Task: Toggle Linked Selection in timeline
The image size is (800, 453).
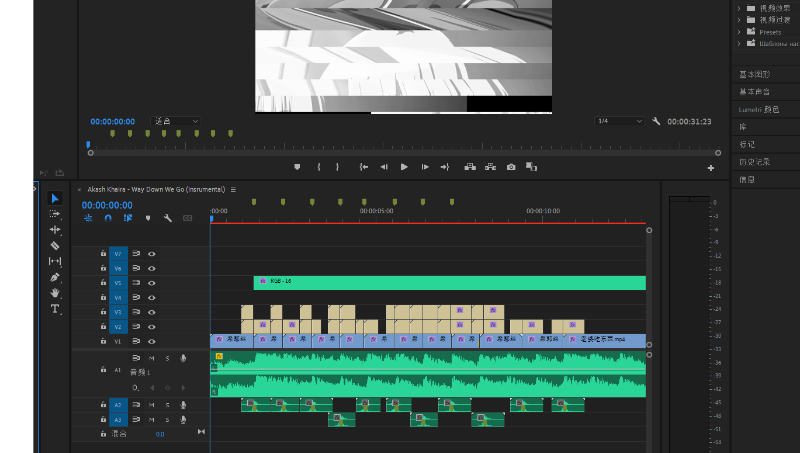Action: 128,218
